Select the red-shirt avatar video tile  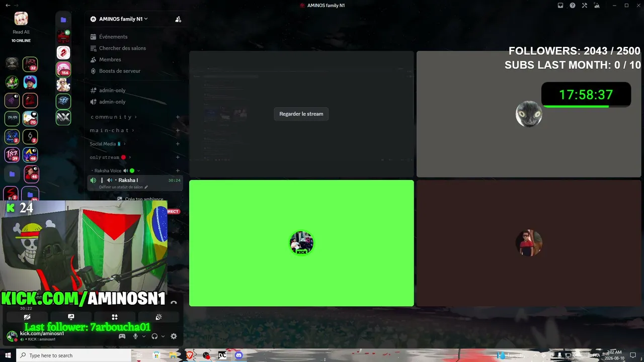coord(529,243)
